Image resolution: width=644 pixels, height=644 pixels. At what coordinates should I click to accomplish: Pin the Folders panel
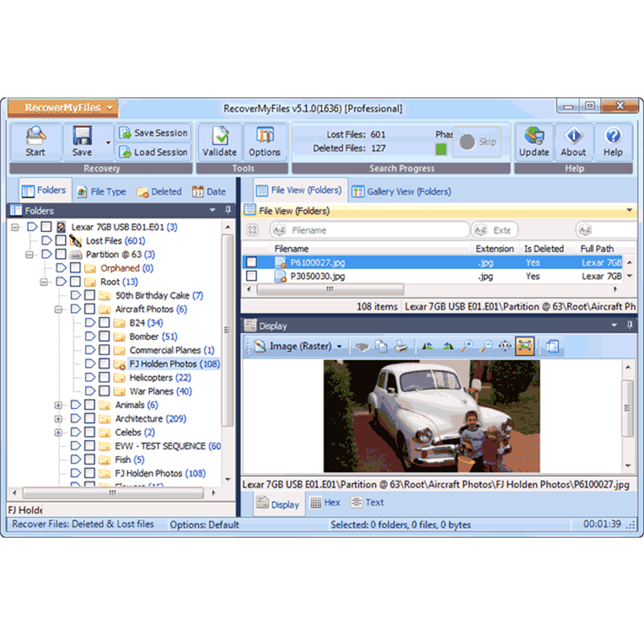tap(228, 210)
